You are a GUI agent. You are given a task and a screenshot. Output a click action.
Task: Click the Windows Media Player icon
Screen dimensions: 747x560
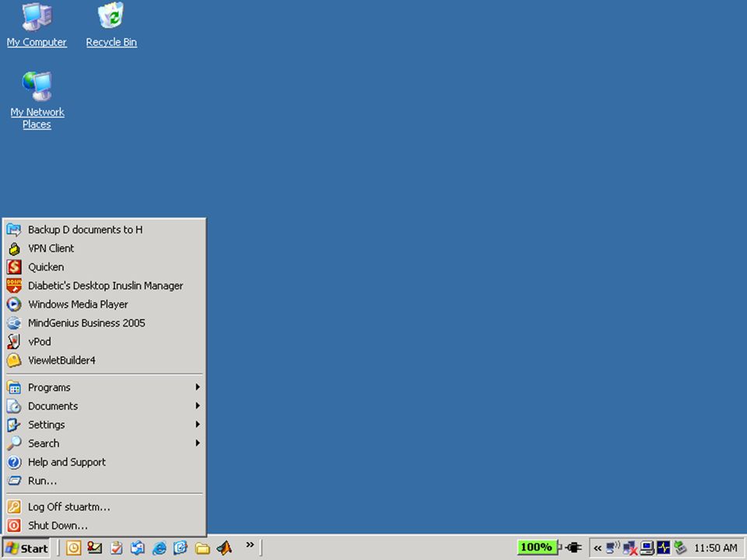[14, 304]
